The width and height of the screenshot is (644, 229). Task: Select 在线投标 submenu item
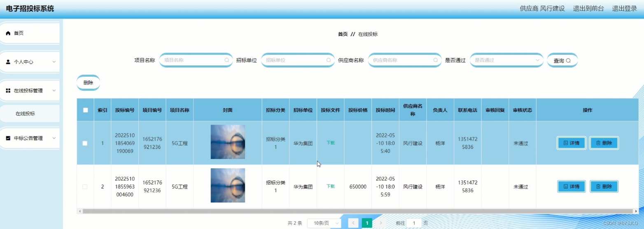pos(30,113)
